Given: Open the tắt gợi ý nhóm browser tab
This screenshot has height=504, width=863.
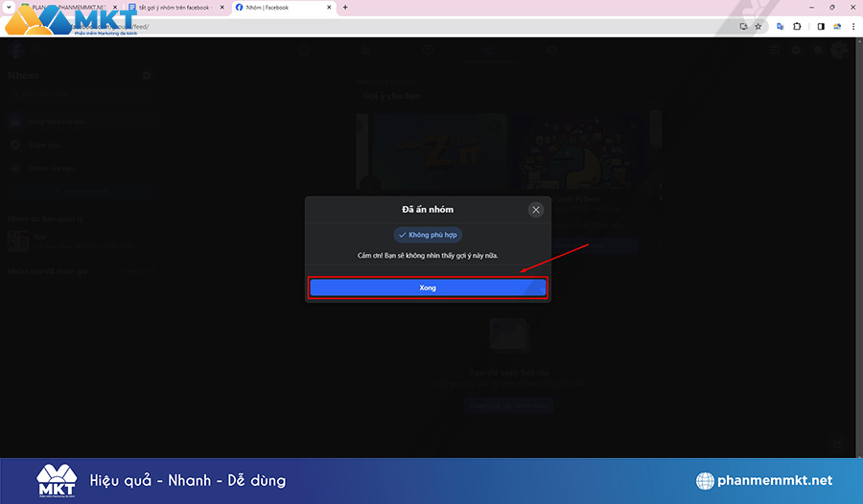Looking at the screenshot, I should 177,7.
